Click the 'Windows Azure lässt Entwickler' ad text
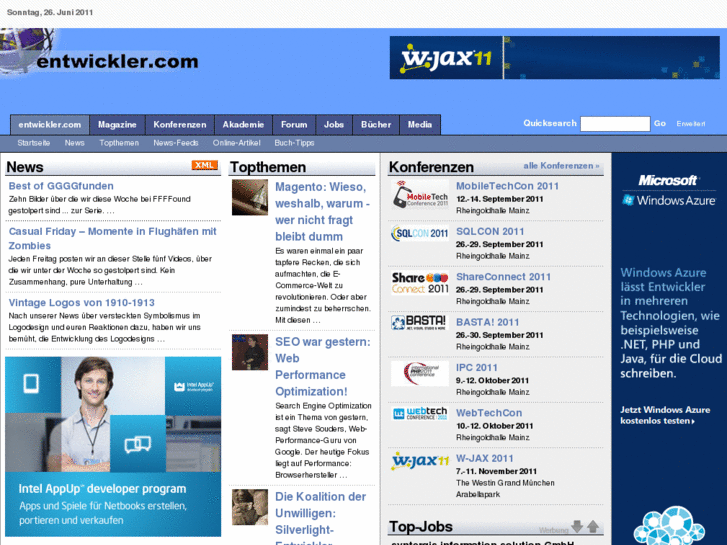727x545 pixels. pos(671,323)
